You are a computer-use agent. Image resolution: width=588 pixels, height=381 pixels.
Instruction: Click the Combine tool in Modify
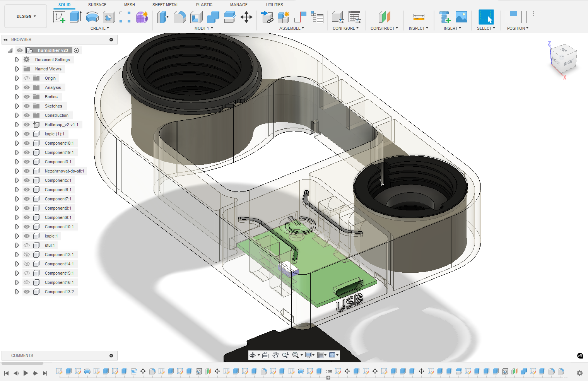213,17
